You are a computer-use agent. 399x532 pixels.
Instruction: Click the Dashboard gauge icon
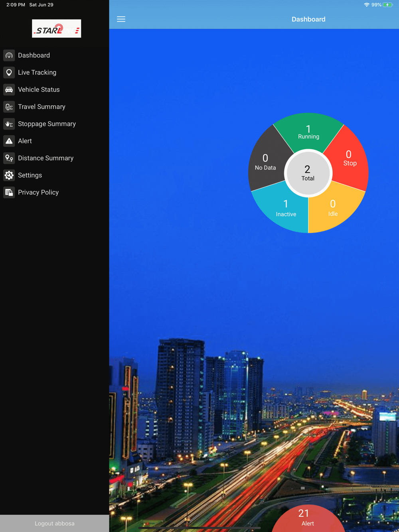(9, 55)
